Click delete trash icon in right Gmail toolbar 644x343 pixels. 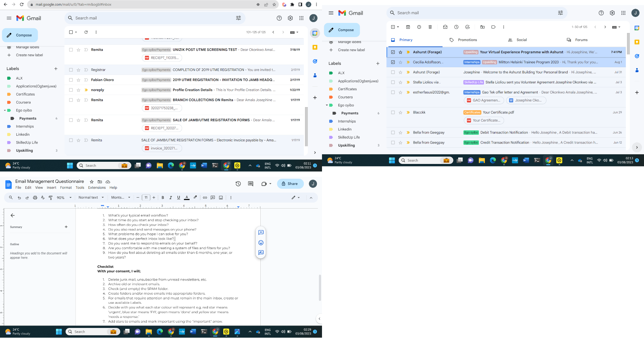pyautogui.click(x=430, y=27)
